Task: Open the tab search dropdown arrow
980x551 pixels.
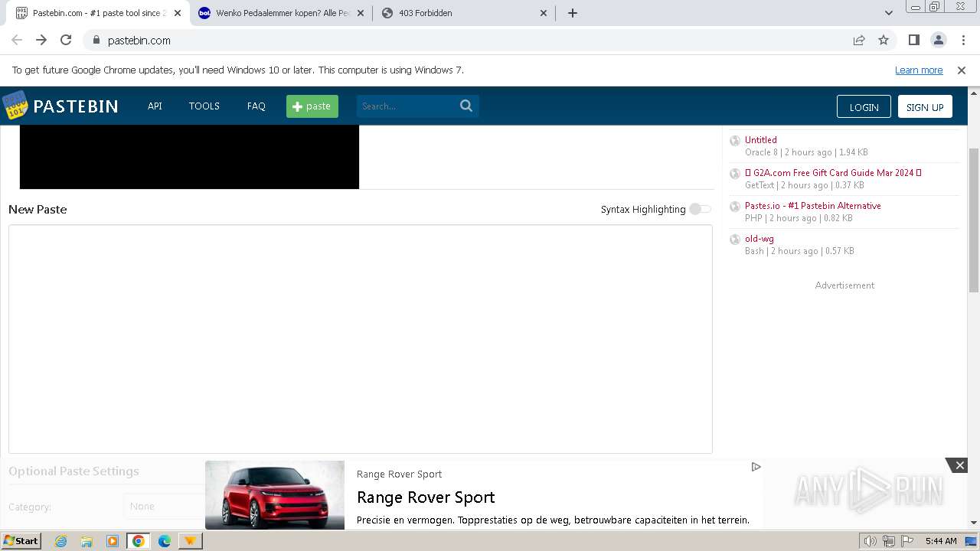Action: [889, 13]
